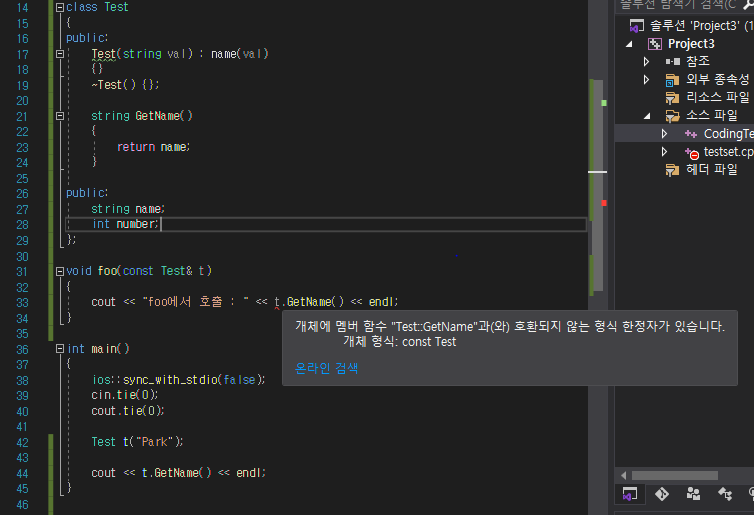Open the testset.cp file with excluded badge

point(691,153)
